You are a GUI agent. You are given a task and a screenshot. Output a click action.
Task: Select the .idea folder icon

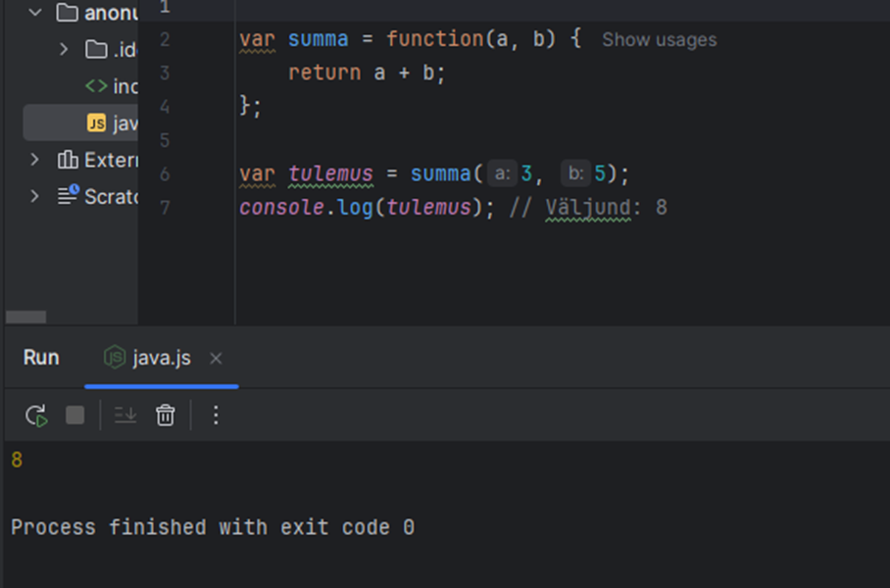click(96, 50)
